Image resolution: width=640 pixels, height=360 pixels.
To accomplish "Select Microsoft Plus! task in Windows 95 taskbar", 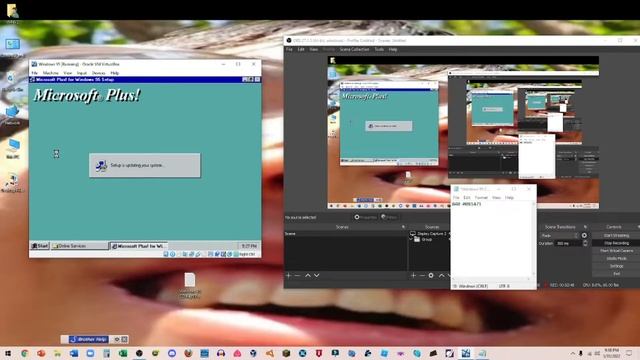I will click(138, 246).
